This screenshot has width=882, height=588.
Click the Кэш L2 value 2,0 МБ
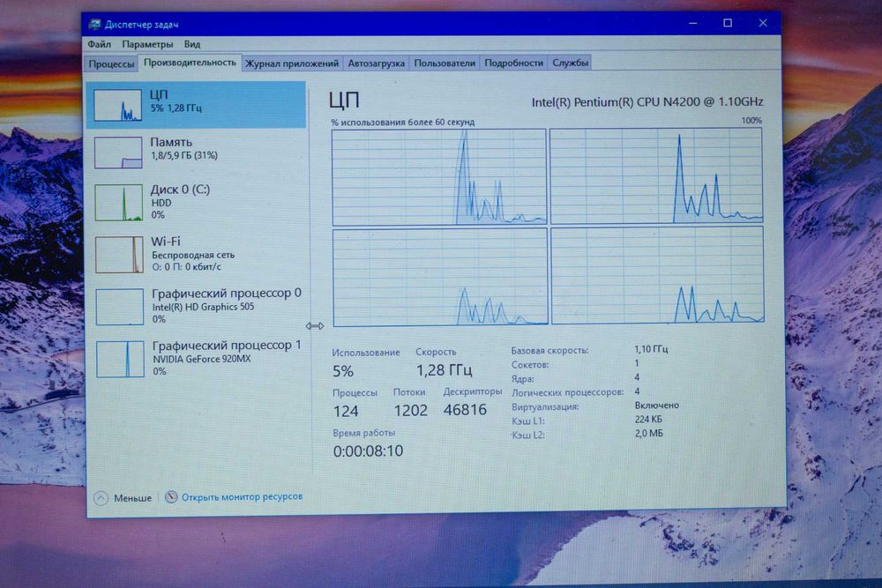pyautogui.click(x=648, y=434)
